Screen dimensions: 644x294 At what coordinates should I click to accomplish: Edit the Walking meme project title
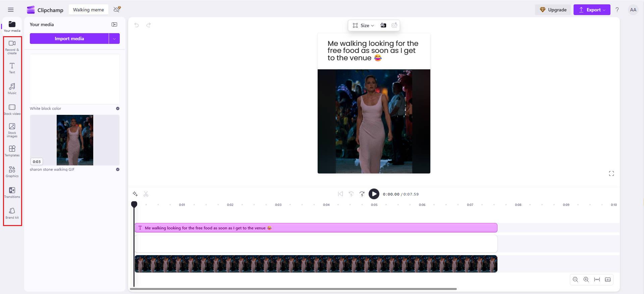(89, 10)
